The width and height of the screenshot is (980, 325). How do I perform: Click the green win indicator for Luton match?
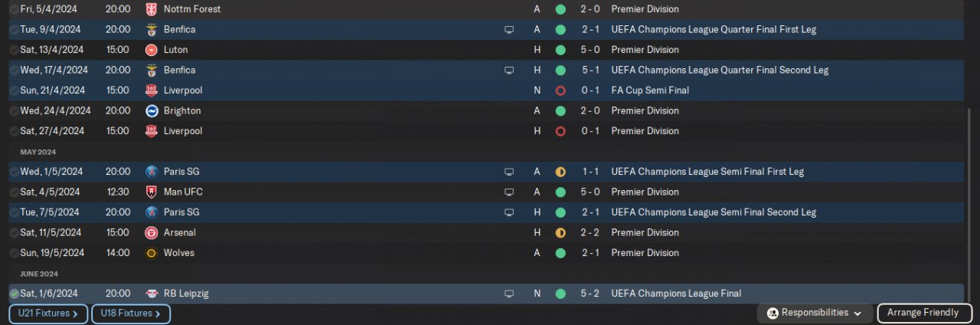tap(560, 50)
